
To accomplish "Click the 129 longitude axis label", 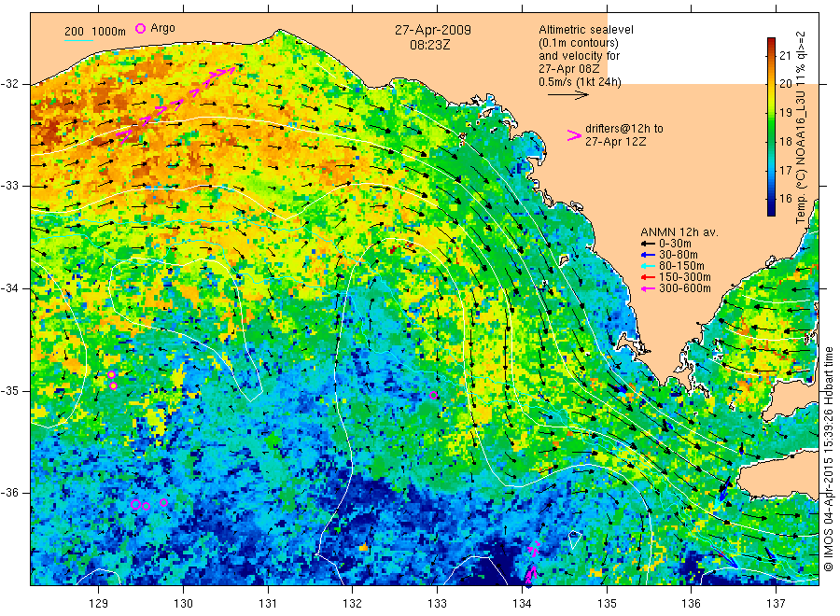I will click(99, 604).
